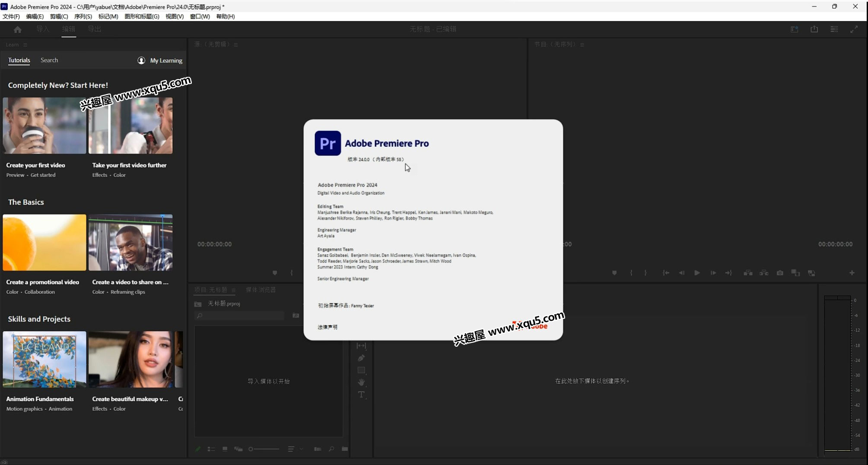
Task: Click the Lift button in Program monitor
Action: (x=748, y=273)
